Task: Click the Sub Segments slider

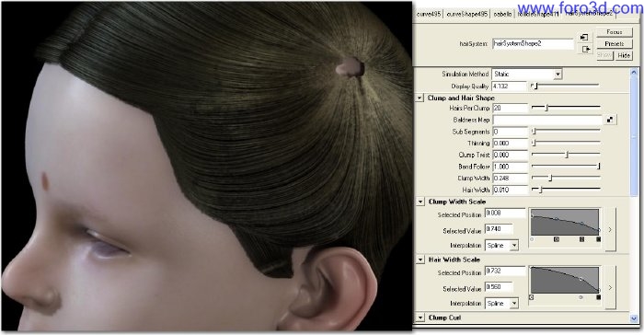Action: click(x=566, y=131)
